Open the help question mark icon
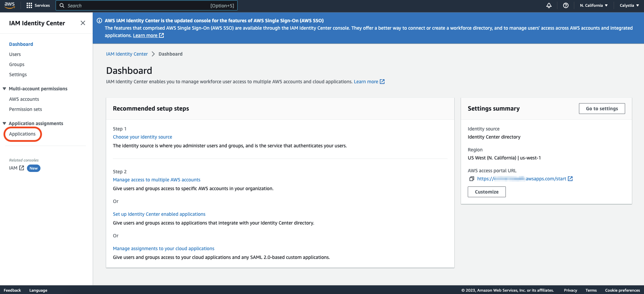The width and height of the screenshot is (644, 294). (x=565, y=5)
